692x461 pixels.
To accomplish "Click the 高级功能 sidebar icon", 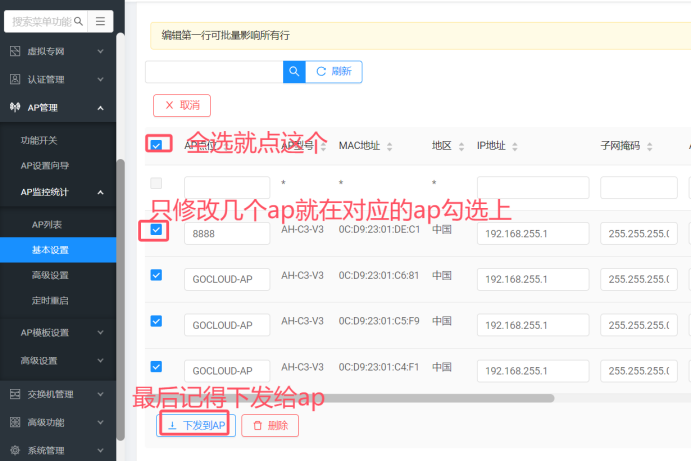I will pos(14,422).
